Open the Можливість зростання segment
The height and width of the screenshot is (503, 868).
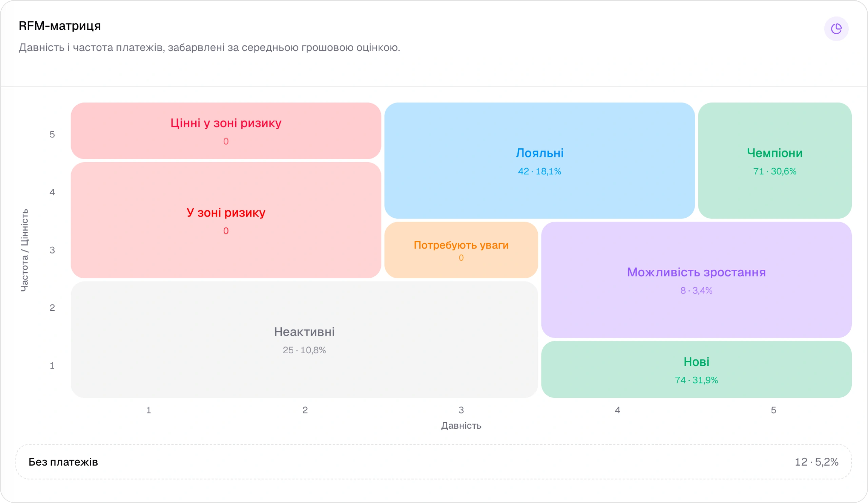coord(696,280)
